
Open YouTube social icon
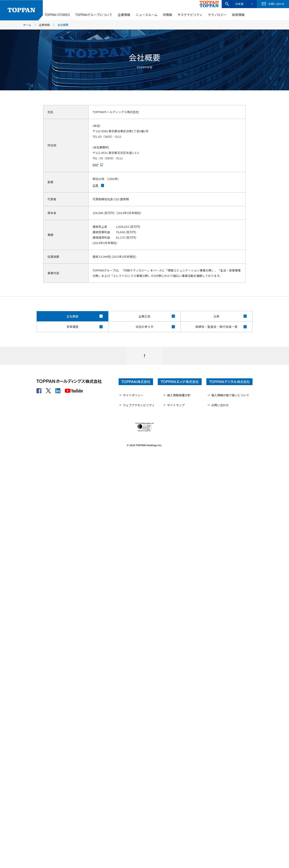(74, 391)
